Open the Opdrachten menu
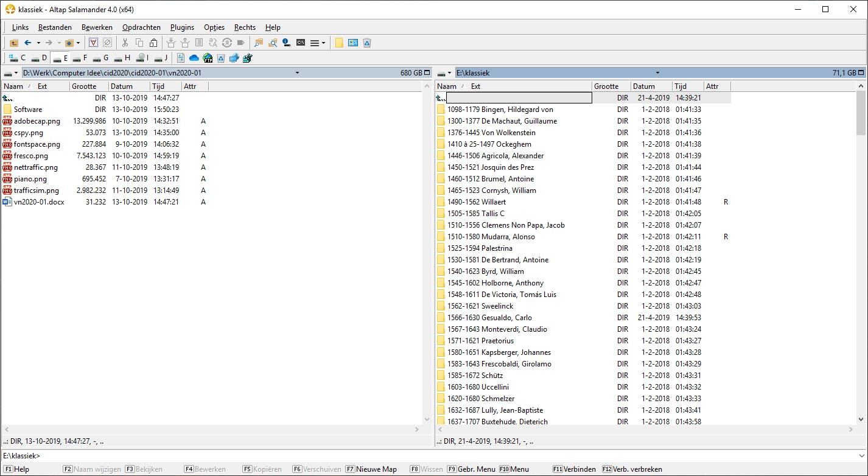This screenshot has height=476, width=868. [141, 27]
